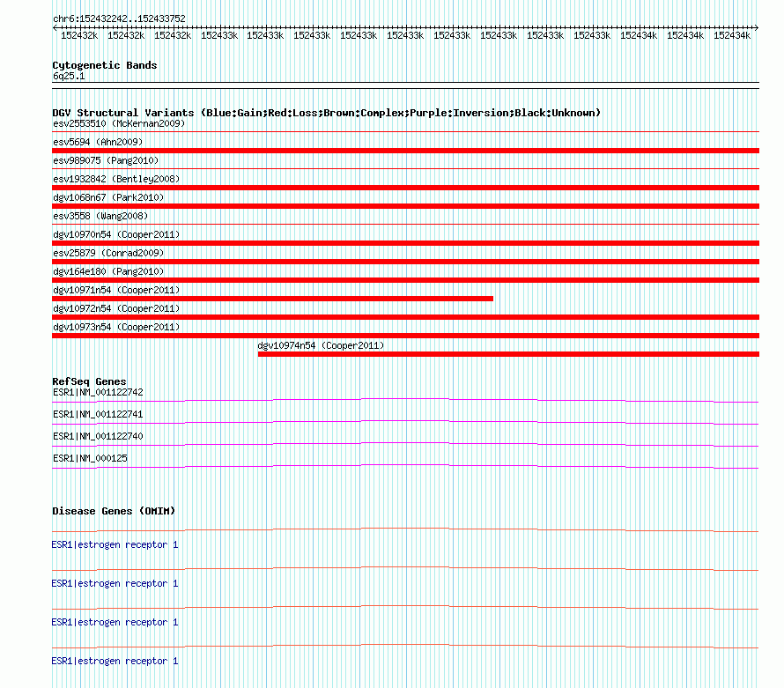
Task: Click variant label esv1932842 (Bentley2008)
Action: pos(116,179)
